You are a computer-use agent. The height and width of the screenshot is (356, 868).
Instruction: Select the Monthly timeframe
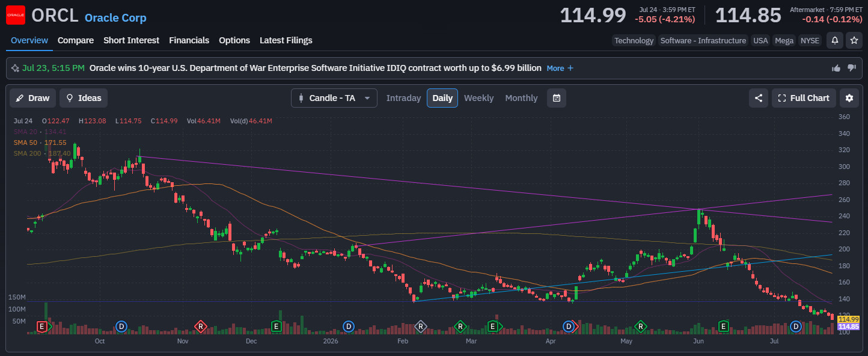click(521, 98)
